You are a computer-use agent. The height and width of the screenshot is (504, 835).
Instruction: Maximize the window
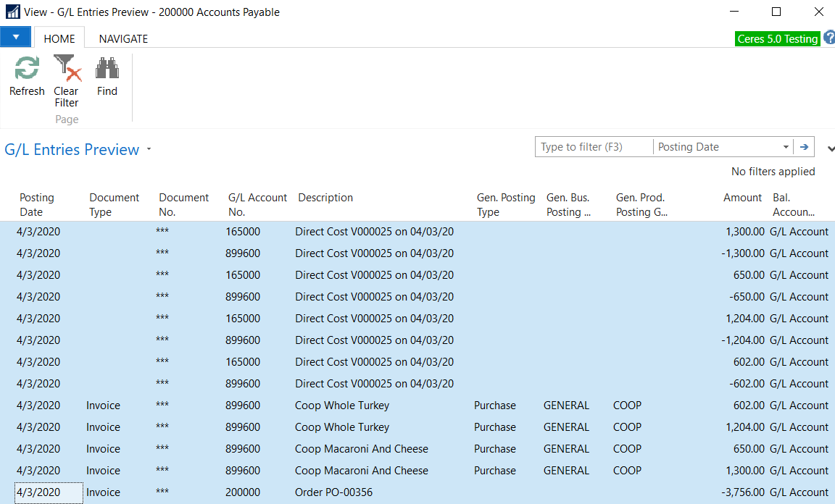776,12
